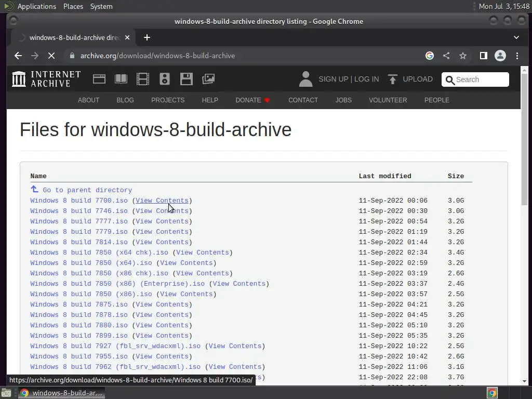Image resolution: width=532 pixels, height=399 pixels.
Task: Click the show desktop icon in the bottom panel
Action: click(x=6, y=393)
